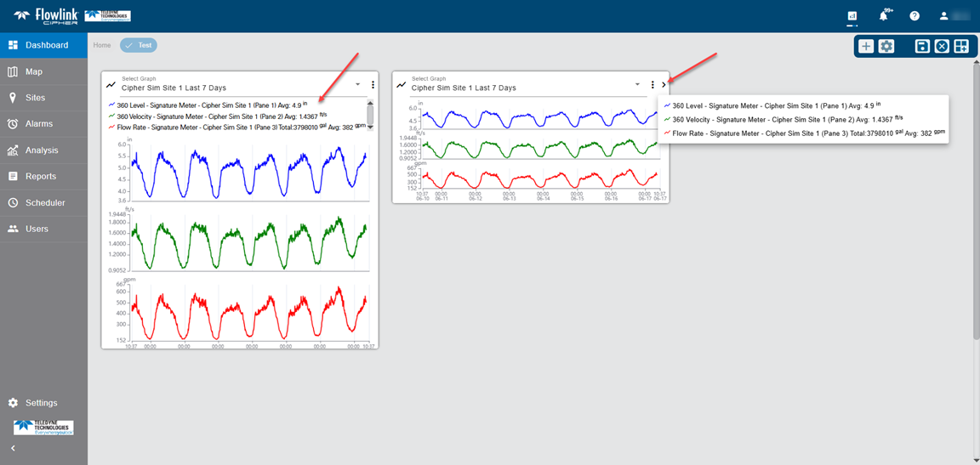Click the add widget plus icon
980x465 pixels.
866,47
